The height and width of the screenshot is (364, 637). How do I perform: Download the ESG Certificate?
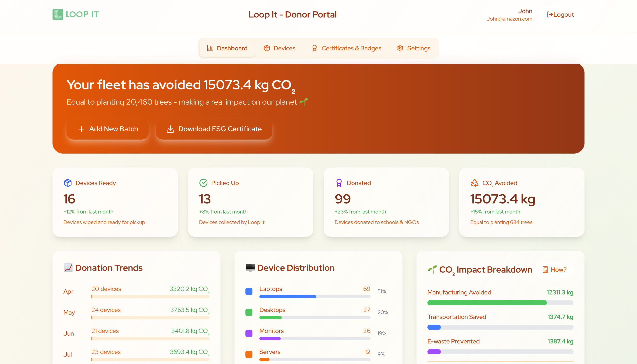(x=214, y=129)
